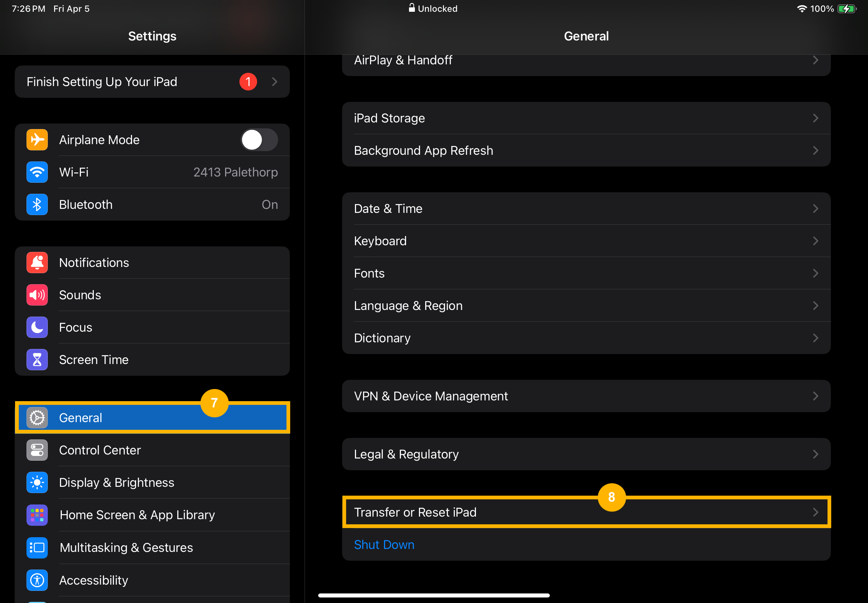Screen dimensions: 868x603
Task: Tap the home indicator bar
Action: tap(434, 595)
